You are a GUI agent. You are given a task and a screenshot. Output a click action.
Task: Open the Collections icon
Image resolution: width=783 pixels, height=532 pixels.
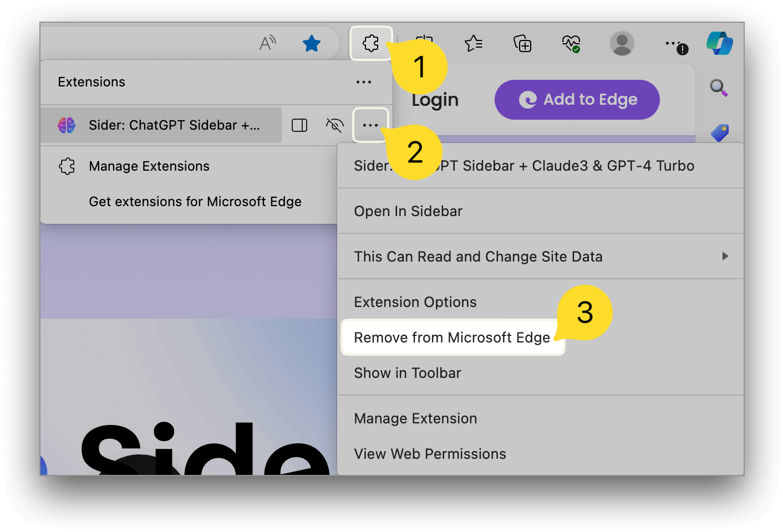tap(522, 43)
